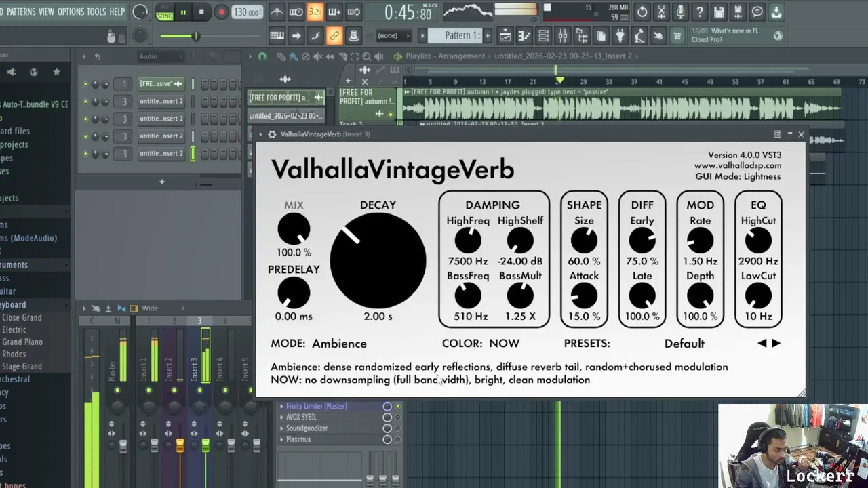
Task: Save project with the floppy disk icon
Action: (719, 12)
